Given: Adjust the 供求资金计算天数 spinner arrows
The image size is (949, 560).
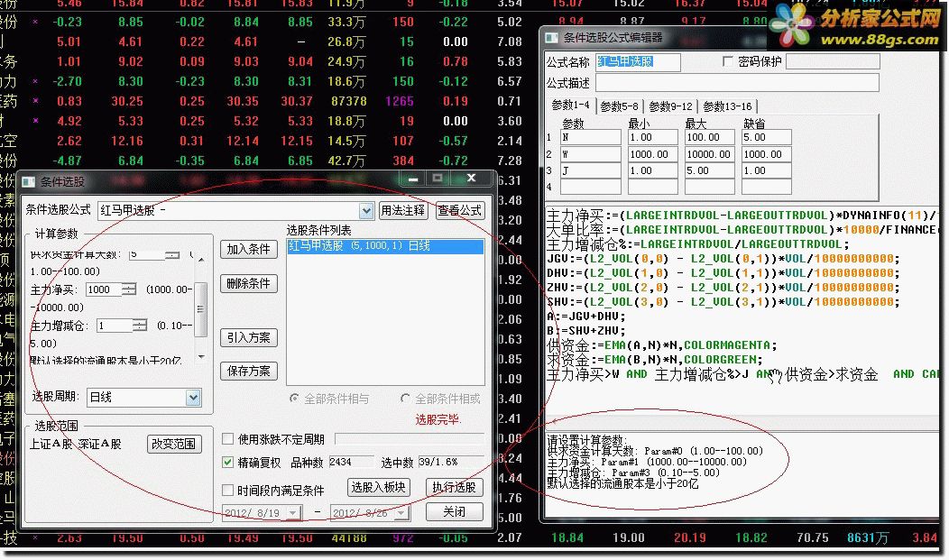Looking at the screenshot, I should pos(172,254).
